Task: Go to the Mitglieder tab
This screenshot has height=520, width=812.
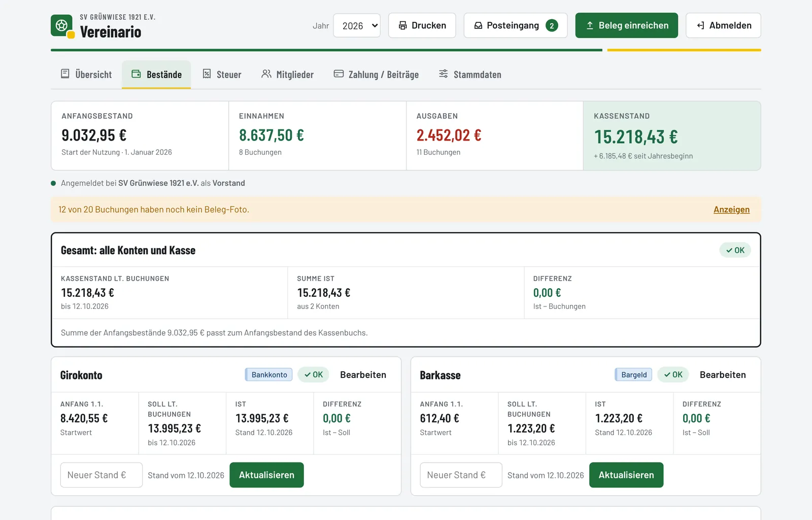Action: 288,75
